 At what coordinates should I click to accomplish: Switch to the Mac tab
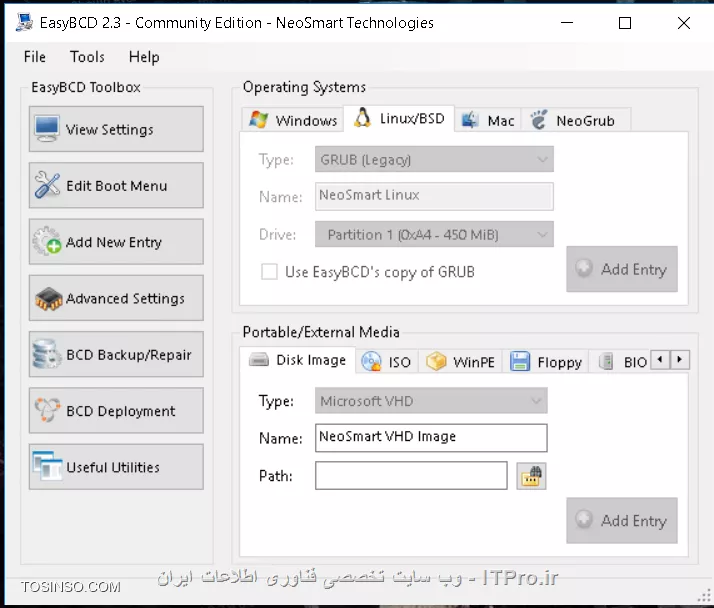pyautogui.click(x=488, y=120)
